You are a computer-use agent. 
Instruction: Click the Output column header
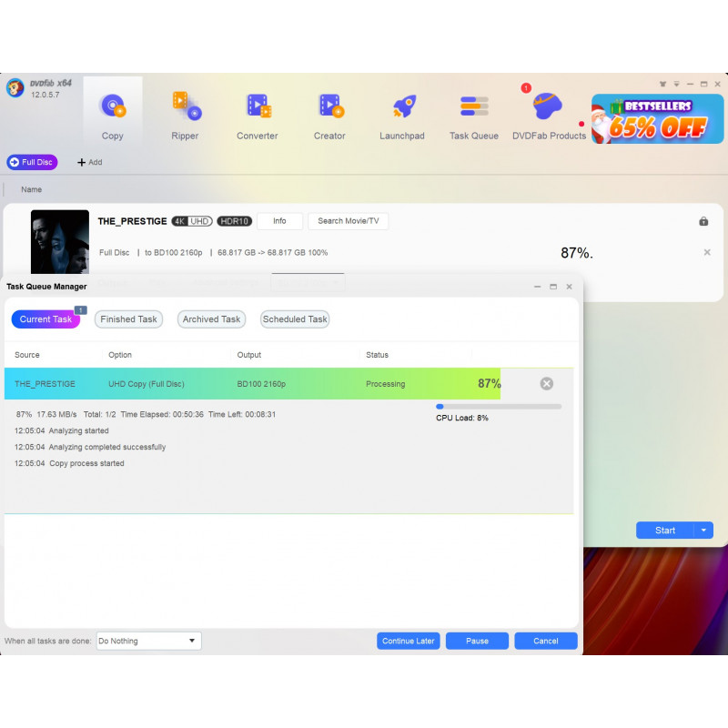click(248, 355)
